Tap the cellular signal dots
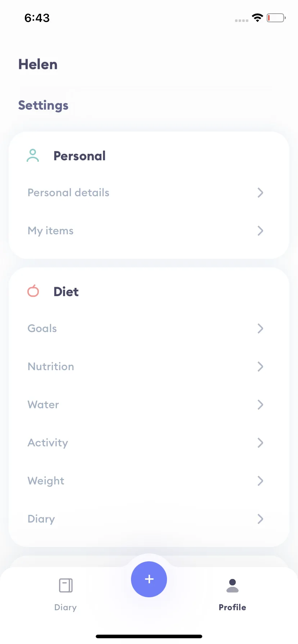 pyautogui.click(x=241, y=20)
